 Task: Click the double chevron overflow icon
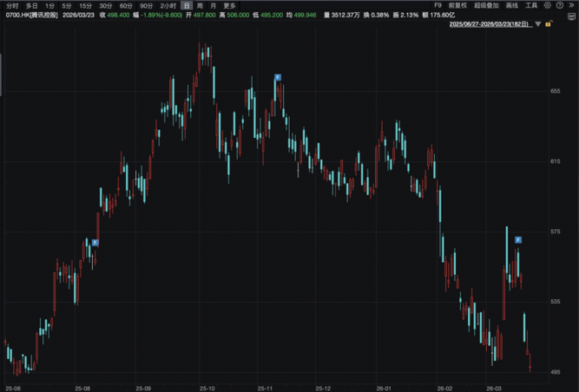[571, 5]
